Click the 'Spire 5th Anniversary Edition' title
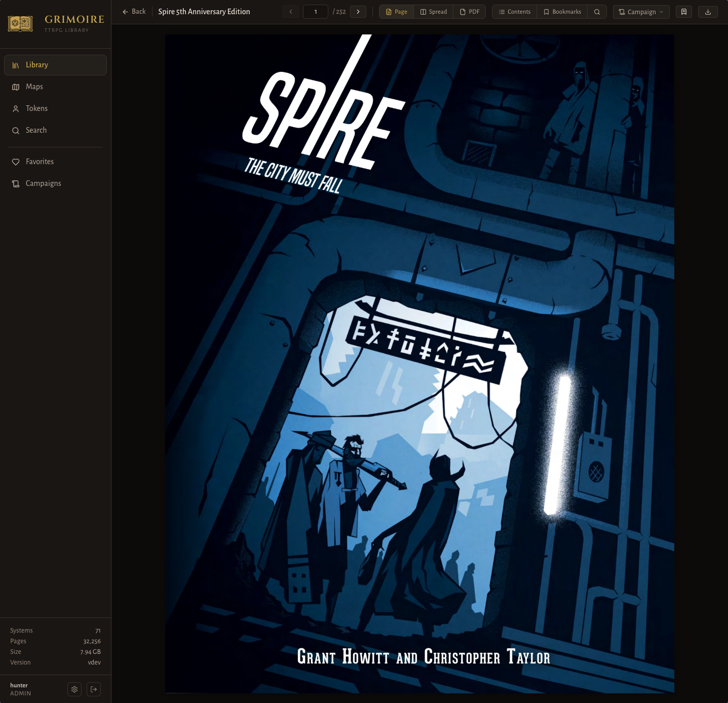This screenshot has width=728, height=703. point(204,12)
